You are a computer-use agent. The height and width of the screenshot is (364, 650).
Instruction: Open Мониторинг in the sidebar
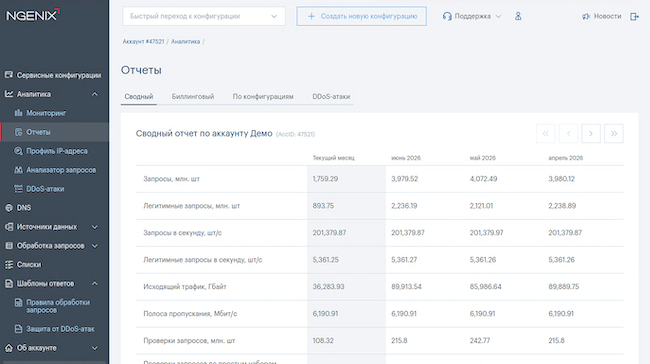[46, 113]
